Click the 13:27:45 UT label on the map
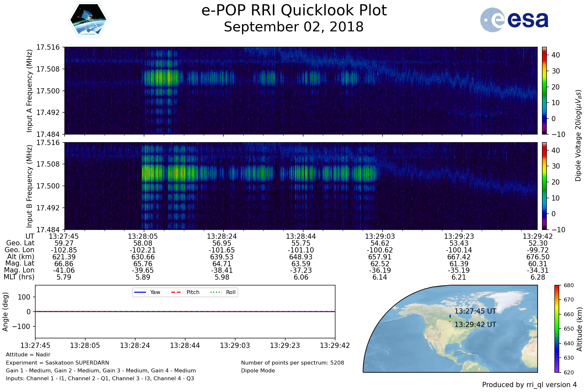The height and width of the screenshot is (392, 588). [475, 311]
